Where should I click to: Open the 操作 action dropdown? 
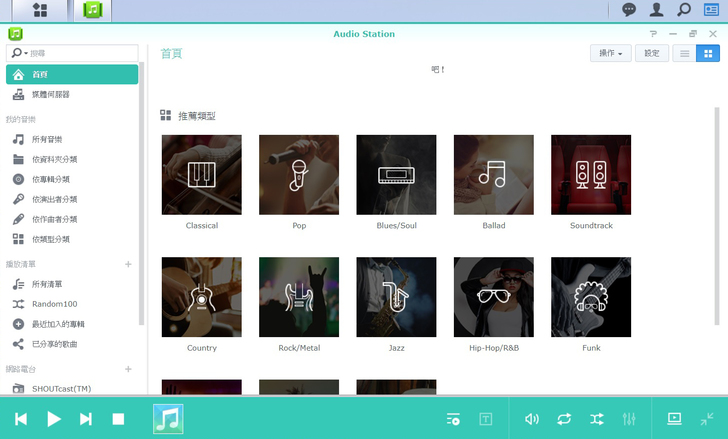pos(611,53)
